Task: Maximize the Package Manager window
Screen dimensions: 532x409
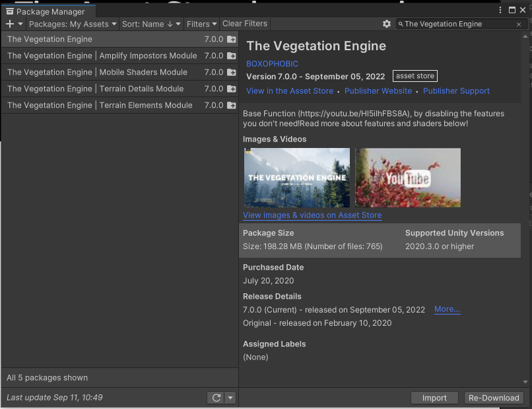Action: click(512, 10)
